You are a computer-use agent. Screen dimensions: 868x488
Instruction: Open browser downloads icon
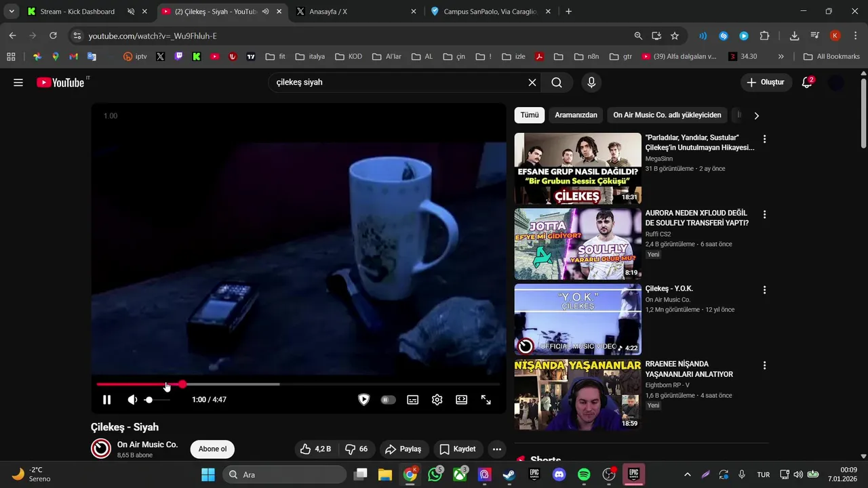(x=794, y=36)
